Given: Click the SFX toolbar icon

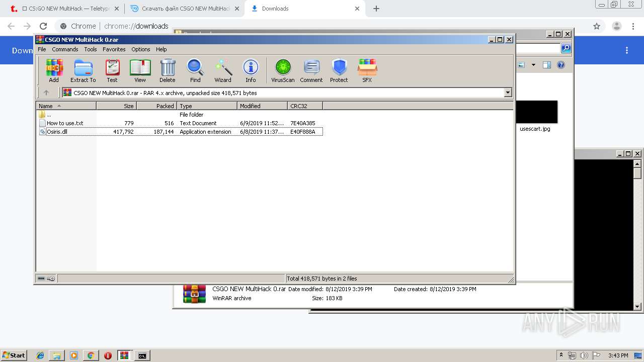Looking at the screenshot, I should pyautogui.click(x=367, y=70).
